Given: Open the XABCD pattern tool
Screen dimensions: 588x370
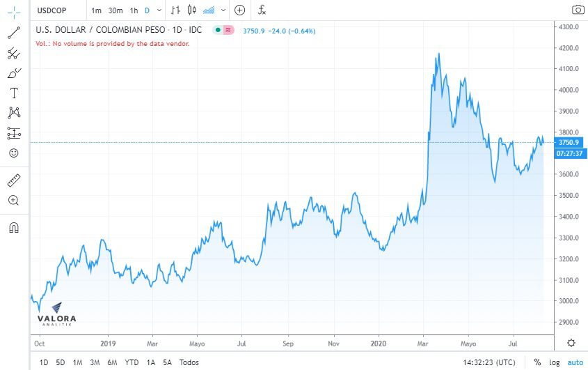Looking at the screenshot, I should [14, 113].
